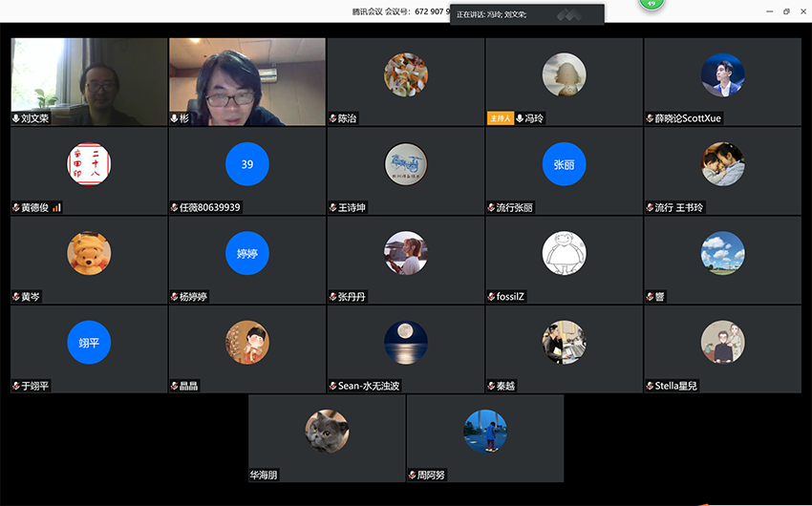812x506 pixels.
Task: Click the microphone icon beside 刘文荣
Action: pyautogui.click(x=16, y=118)
